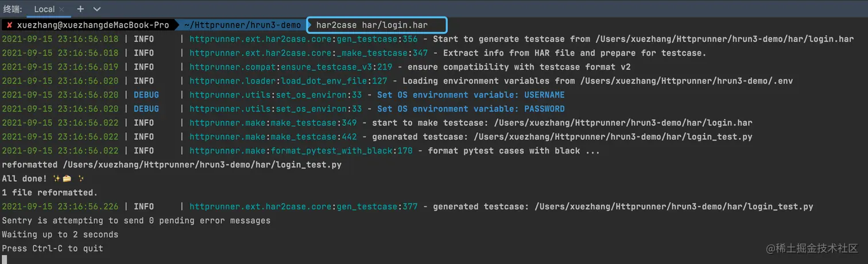Screen dimensions: 868x264
Task: Click 'Sentry is attempting to send' line
Action: pos(136,220)
